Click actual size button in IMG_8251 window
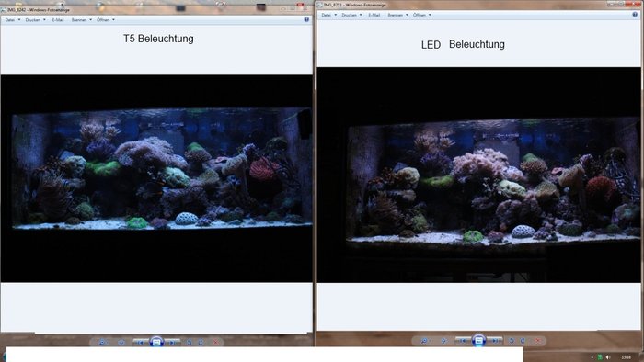644x362 pixels. tap(443, 341)
